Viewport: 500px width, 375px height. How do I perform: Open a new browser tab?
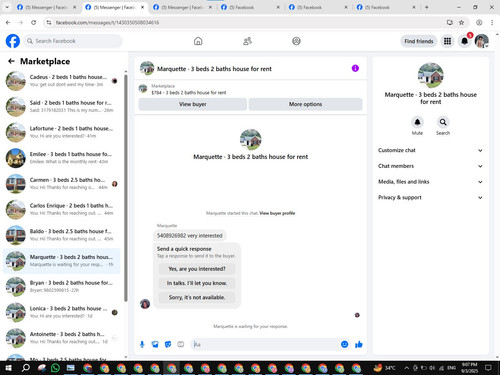[427, 7]
